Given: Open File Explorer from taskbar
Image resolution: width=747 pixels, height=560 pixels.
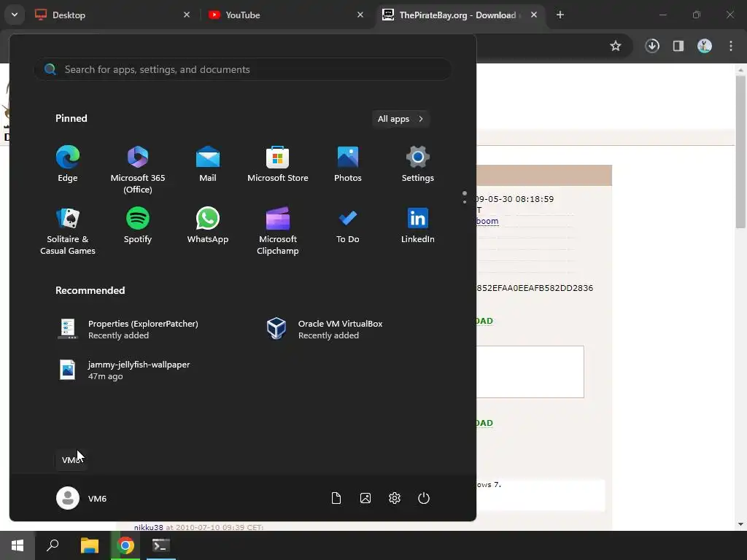Looking at the screenshot, I should click(89, 545).
